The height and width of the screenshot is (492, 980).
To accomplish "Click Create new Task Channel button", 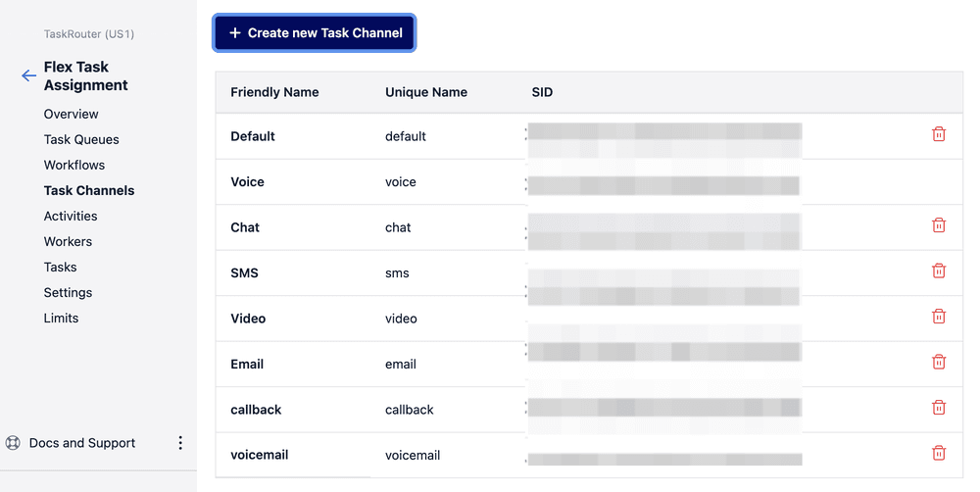I will click(x=315, y=33).
